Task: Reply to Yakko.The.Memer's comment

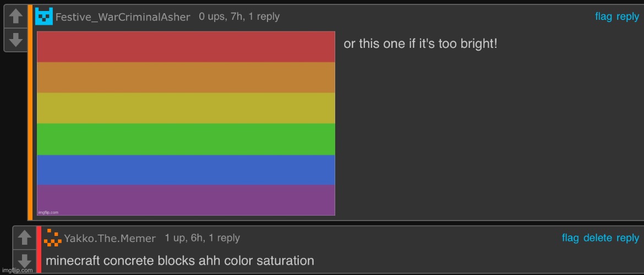Action: tap(627, 238)
